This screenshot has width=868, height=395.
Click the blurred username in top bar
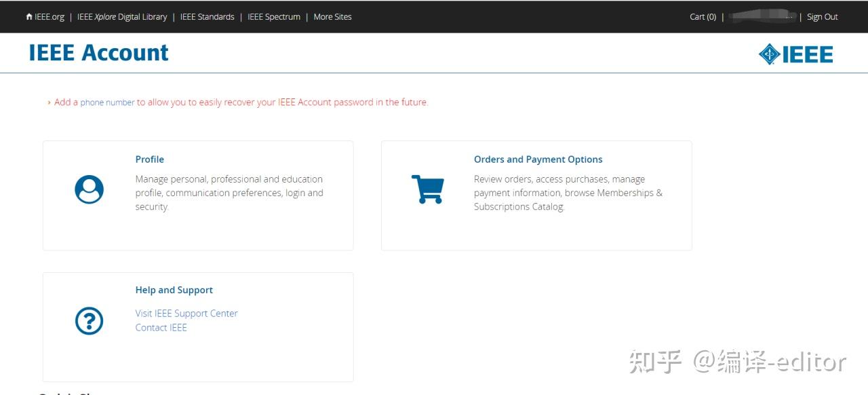(762, 17)
